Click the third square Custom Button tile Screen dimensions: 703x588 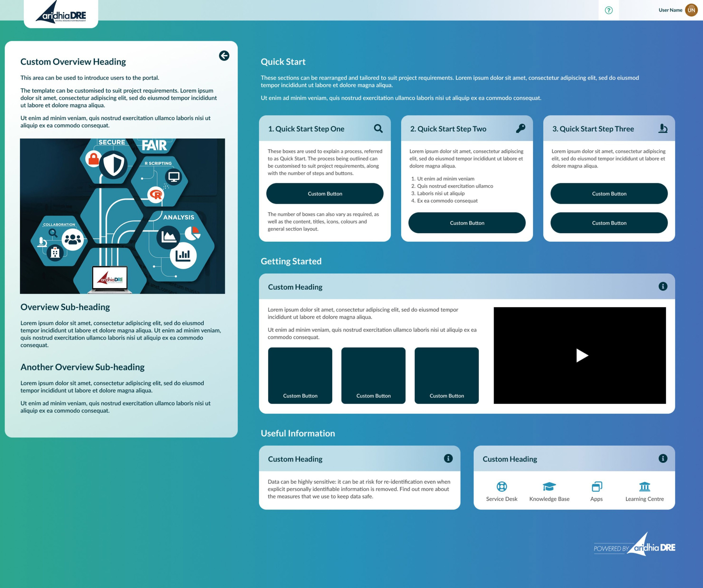[x=446, y=375]
